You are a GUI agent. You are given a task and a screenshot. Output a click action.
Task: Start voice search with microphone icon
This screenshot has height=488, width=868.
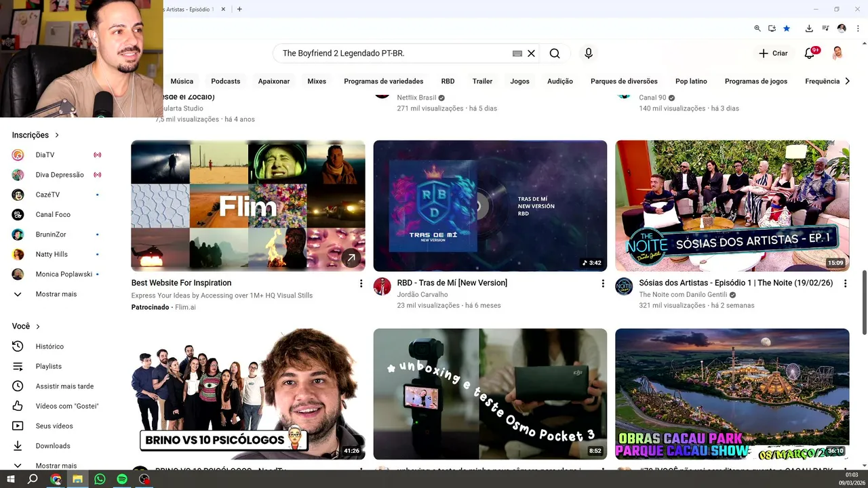tap(589, 54)
